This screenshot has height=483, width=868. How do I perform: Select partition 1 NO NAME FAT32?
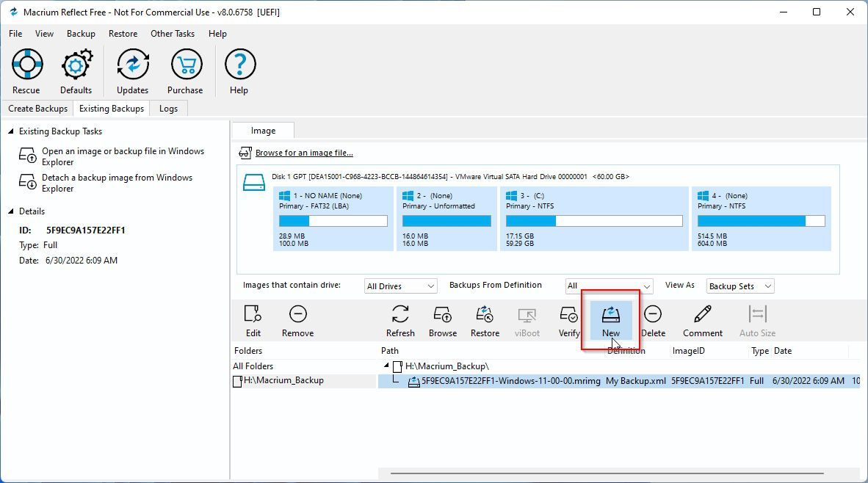[x=333, y=219]
